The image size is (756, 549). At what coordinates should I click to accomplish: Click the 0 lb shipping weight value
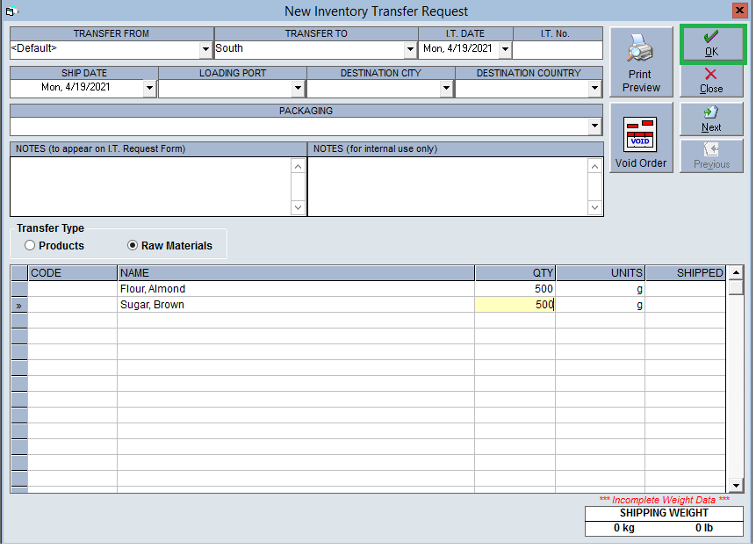pos(706,529)
